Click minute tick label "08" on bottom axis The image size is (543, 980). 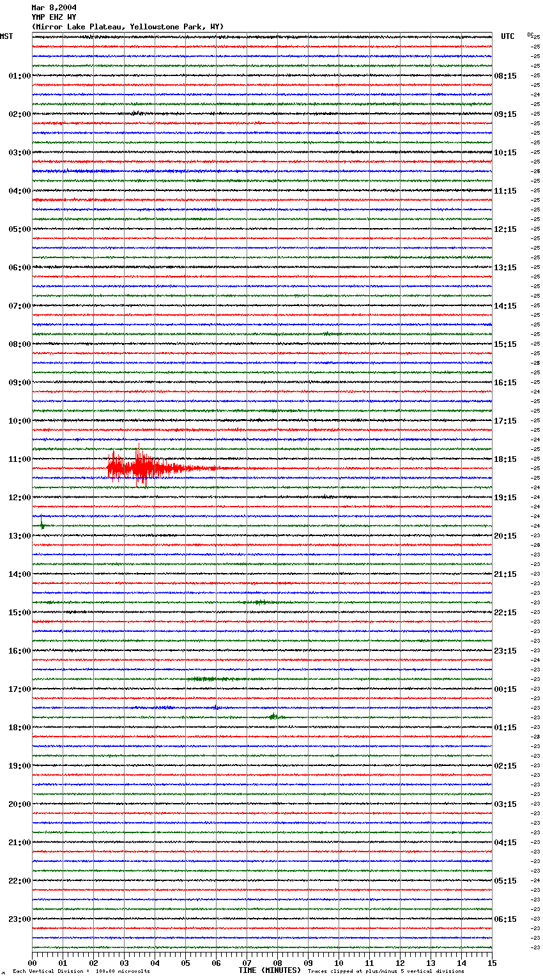277,963
